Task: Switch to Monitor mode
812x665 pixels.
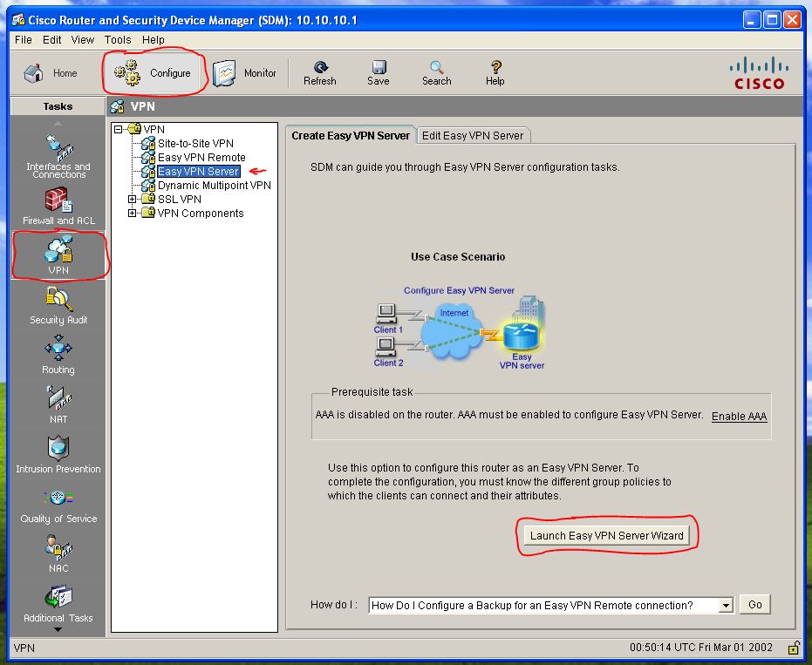Action: click(244, 73)
